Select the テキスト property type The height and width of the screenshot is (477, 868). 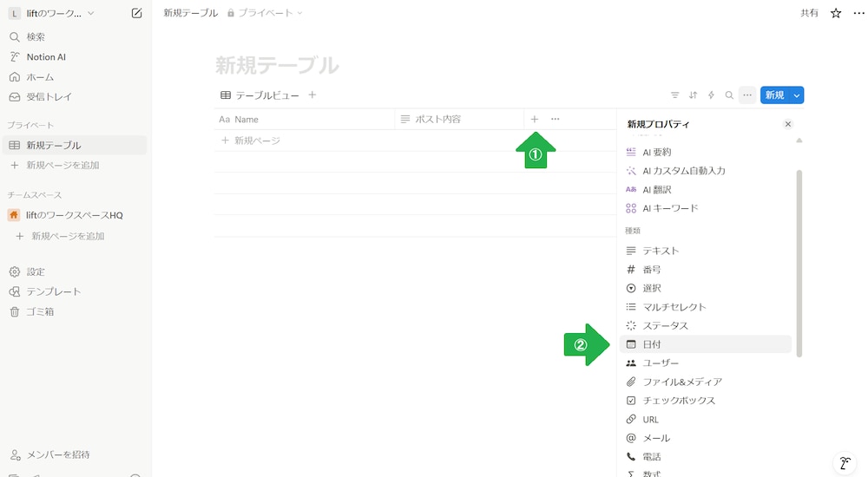click(705, 251)
